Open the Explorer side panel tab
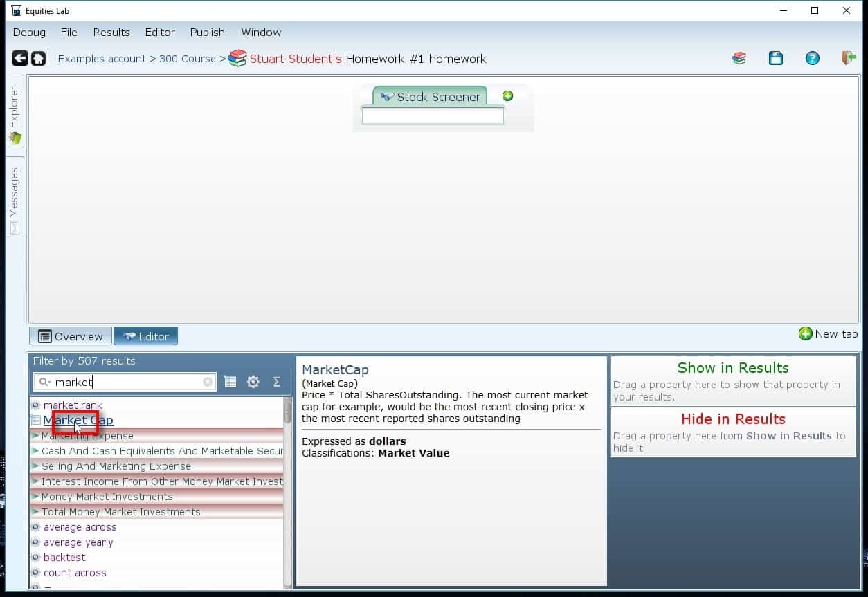868x597 pixels. click(15, 111)
